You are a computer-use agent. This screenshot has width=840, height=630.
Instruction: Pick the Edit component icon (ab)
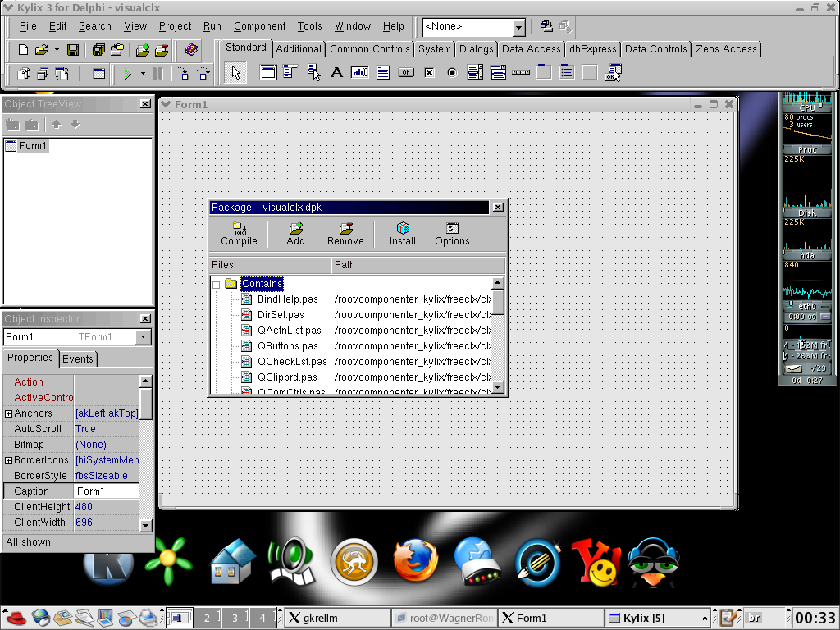click(359, 72)
